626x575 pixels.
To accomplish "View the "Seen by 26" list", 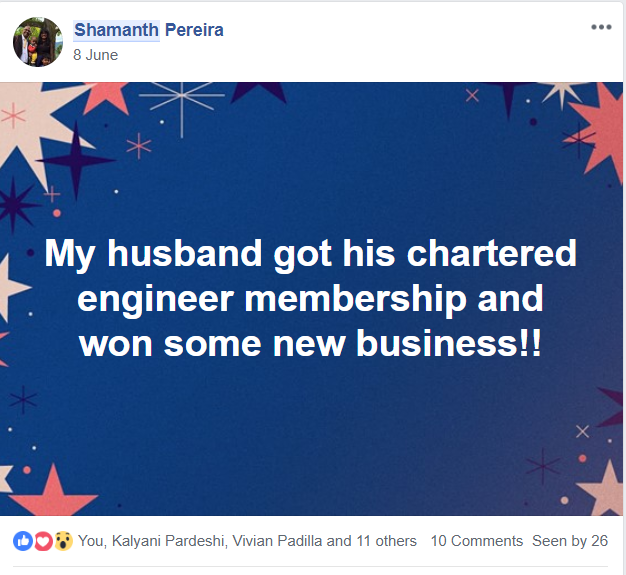I will coord(570,541).
